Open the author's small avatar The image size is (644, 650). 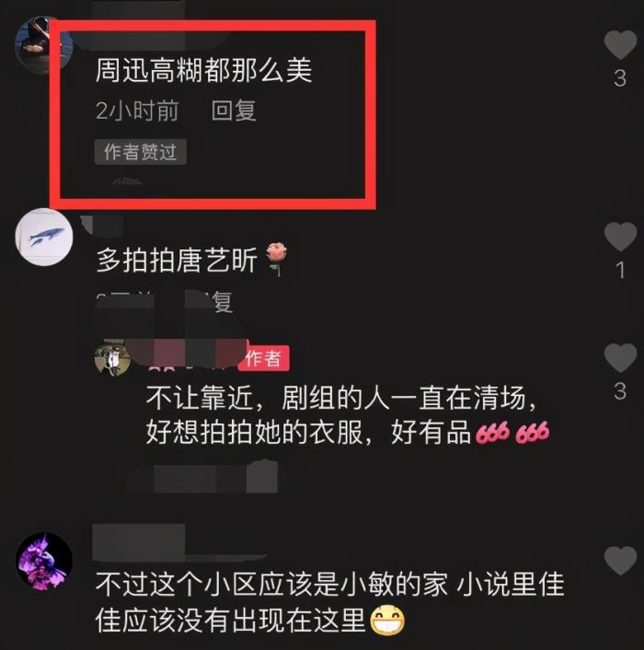(112, 358)
